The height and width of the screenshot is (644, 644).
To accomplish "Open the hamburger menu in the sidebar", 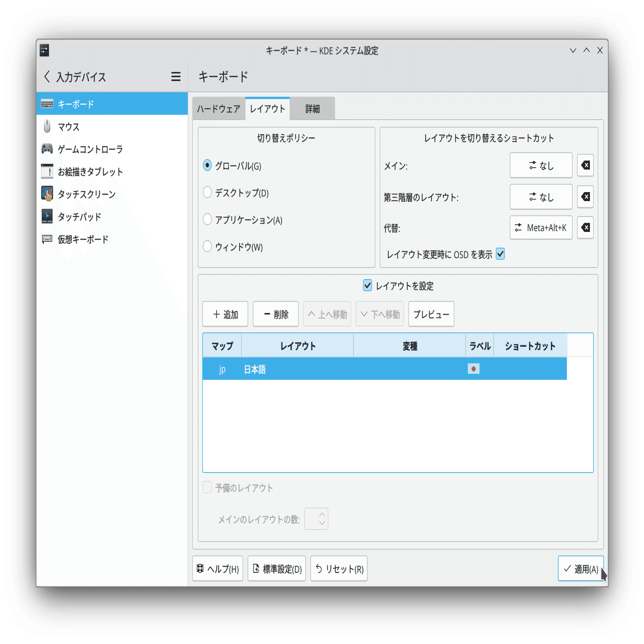I will 175,76.
